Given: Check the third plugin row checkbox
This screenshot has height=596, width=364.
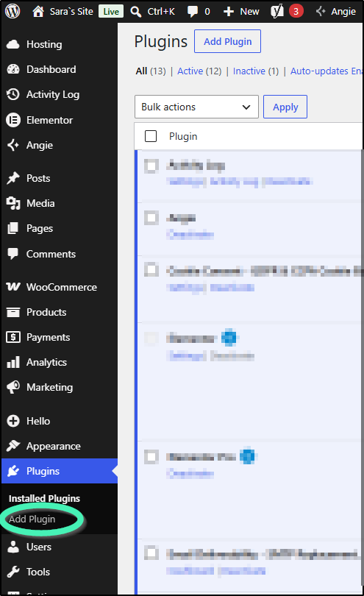Looking at the screenshot, I should point(151,269).
